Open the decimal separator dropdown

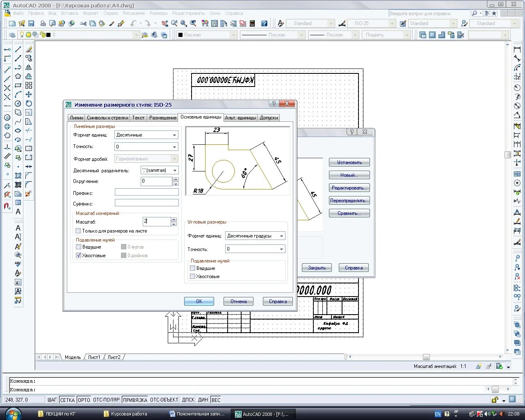pyautogui.click(x=160, y=170)
